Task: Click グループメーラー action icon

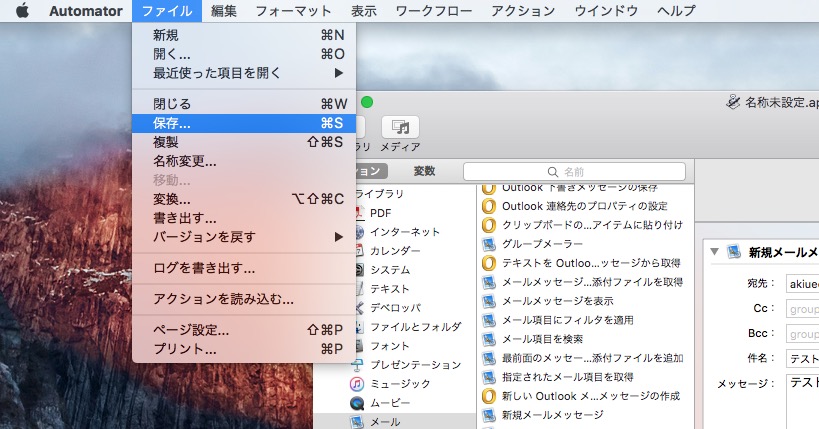Action: [488, 244]
